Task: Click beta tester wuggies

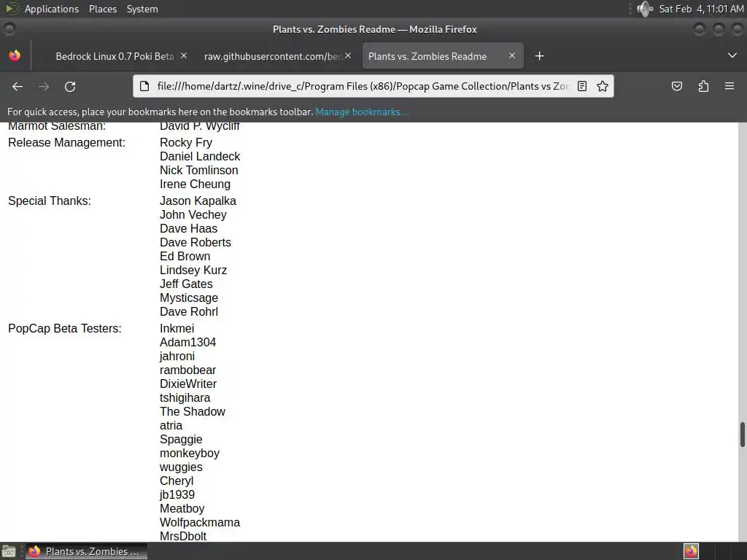Action: (181, 467)
